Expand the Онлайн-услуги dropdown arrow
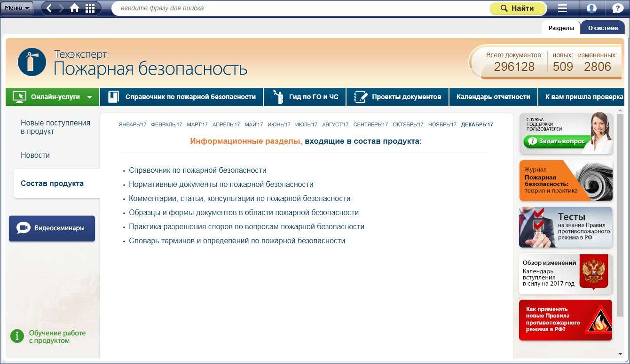The image size is (630, 364). pos(90,97)
